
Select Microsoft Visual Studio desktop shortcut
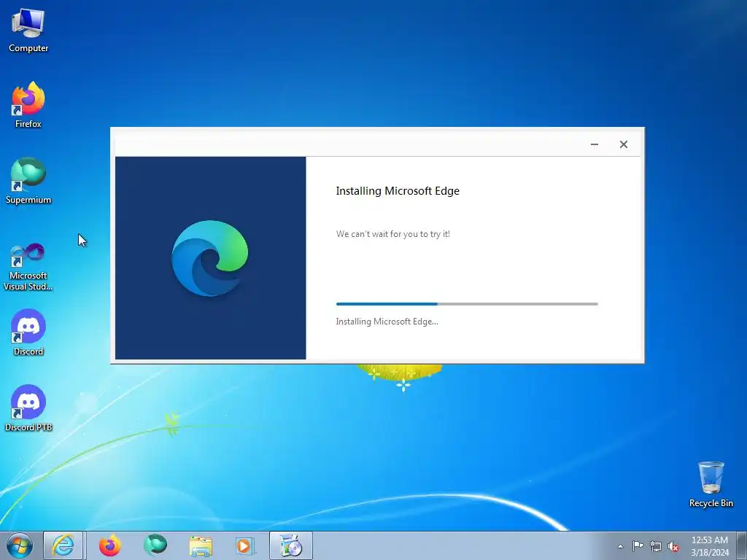pos(28,267)
